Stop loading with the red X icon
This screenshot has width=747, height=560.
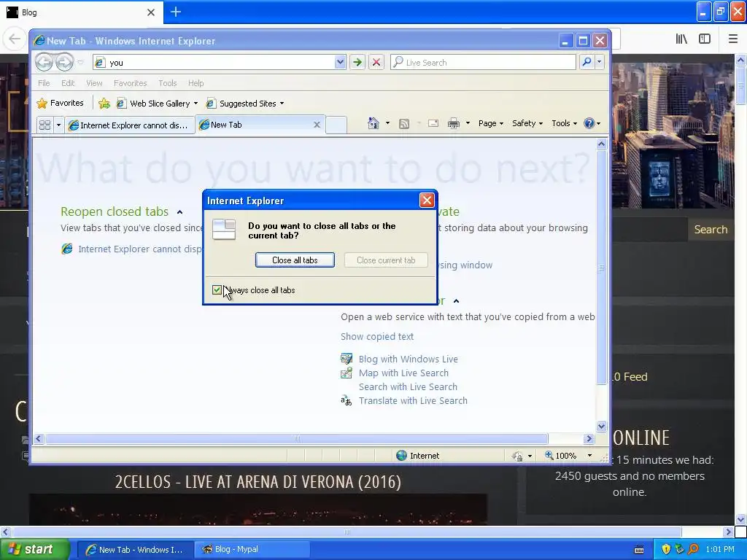tap(376, 63)
